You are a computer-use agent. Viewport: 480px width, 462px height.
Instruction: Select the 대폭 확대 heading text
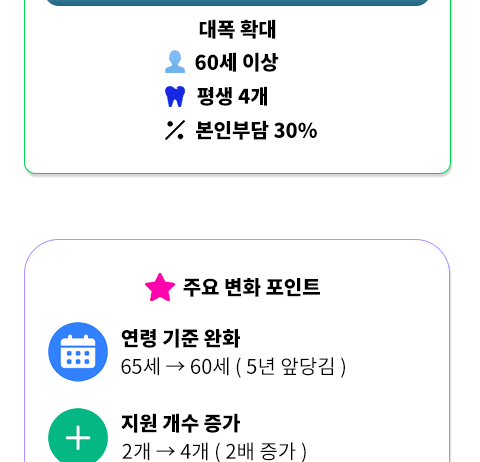point(237,29)
